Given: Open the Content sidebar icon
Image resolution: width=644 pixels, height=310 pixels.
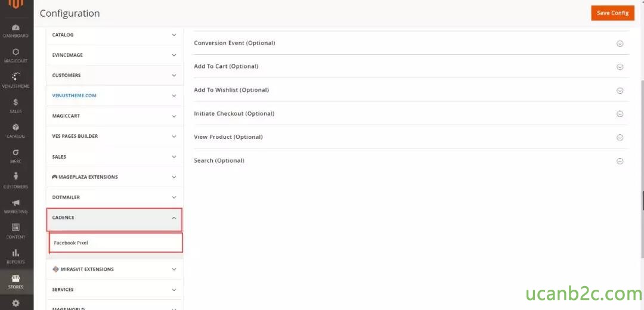Looking at the screenshot, I should (16, 228).
